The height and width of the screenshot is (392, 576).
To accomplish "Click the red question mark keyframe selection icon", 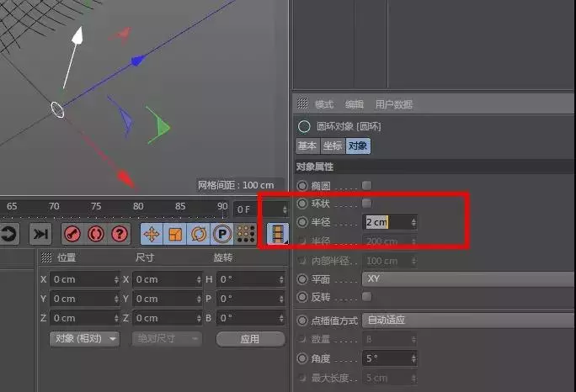I will (120, 234).
